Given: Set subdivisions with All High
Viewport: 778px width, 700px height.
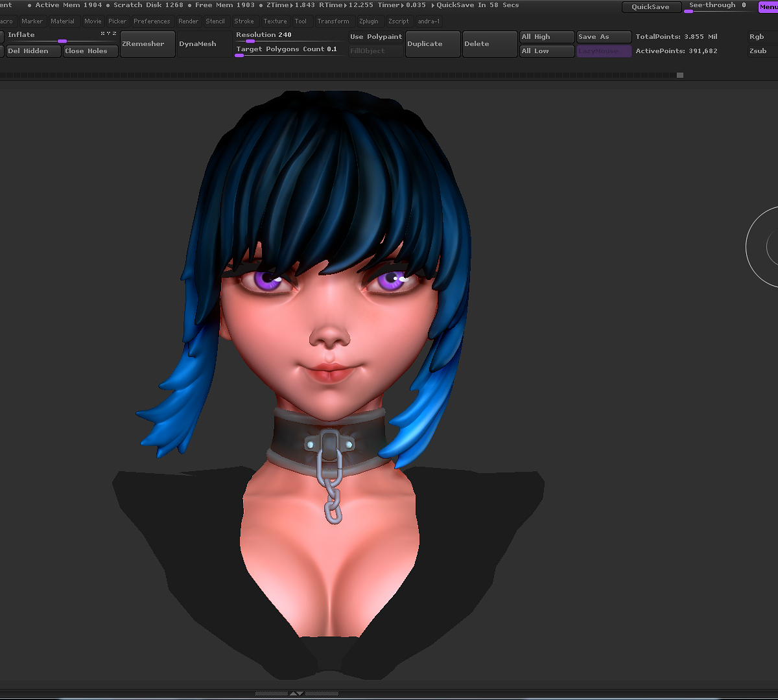Looking at the screenshot, I should pyautogui.click(x=547, y=37).
